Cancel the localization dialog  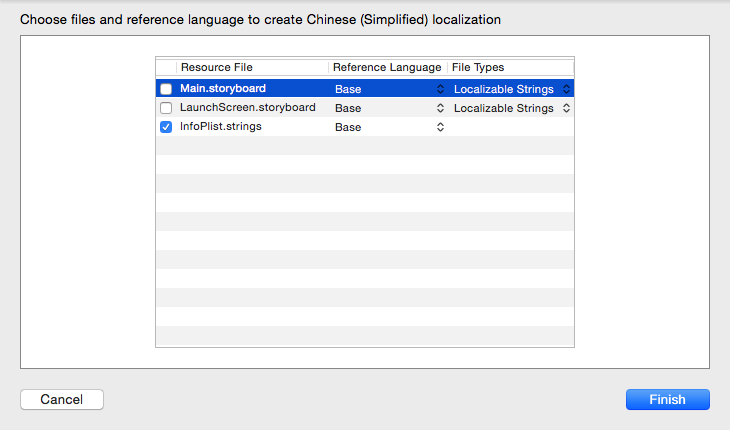[x=62, y=399]
